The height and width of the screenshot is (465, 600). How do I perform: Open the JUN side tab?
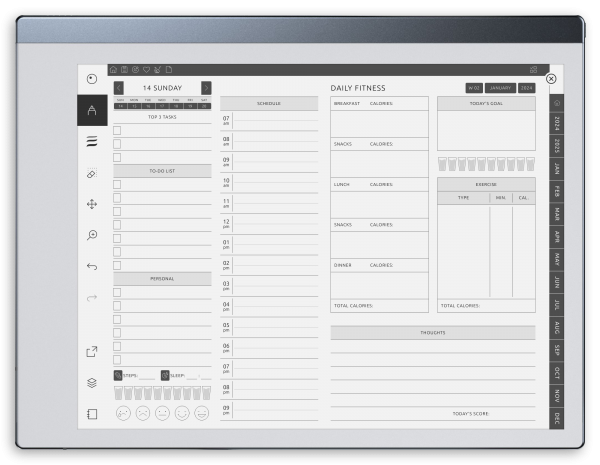tap(557, 282)
